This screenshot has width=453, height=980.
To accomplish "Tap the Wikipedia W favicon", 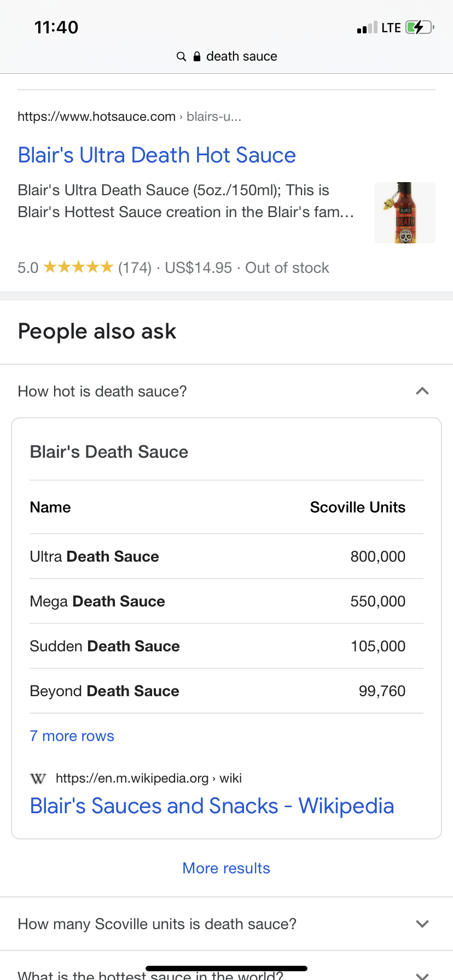I will 38,778.
